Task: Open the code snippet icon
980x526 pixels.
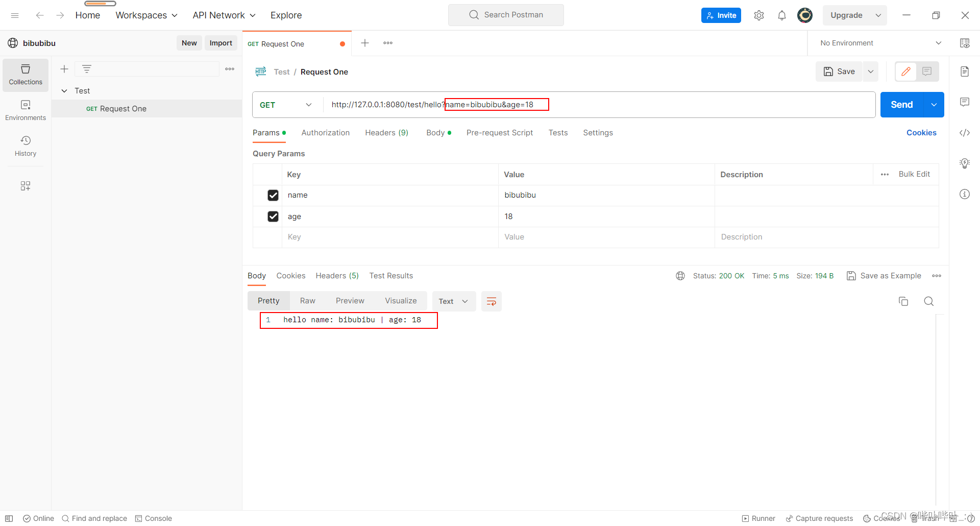Action: point(965,133)
